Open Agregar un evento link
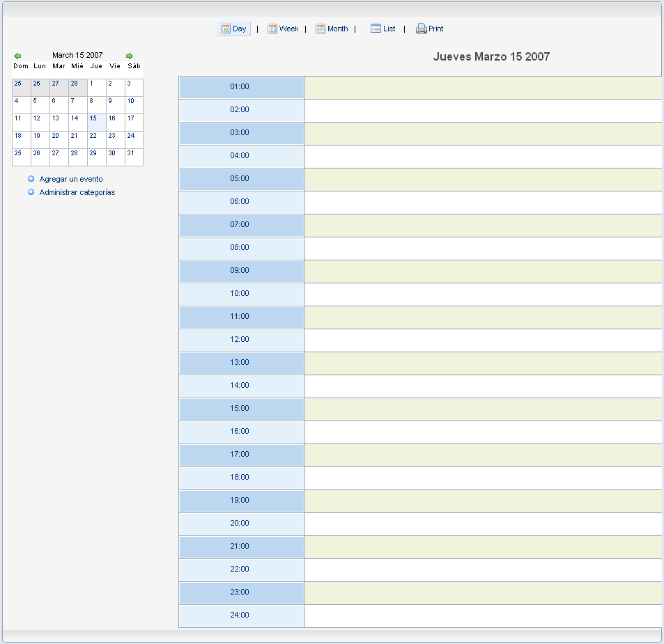This screenshot has height=644, width=664. (x=70, y=179)
